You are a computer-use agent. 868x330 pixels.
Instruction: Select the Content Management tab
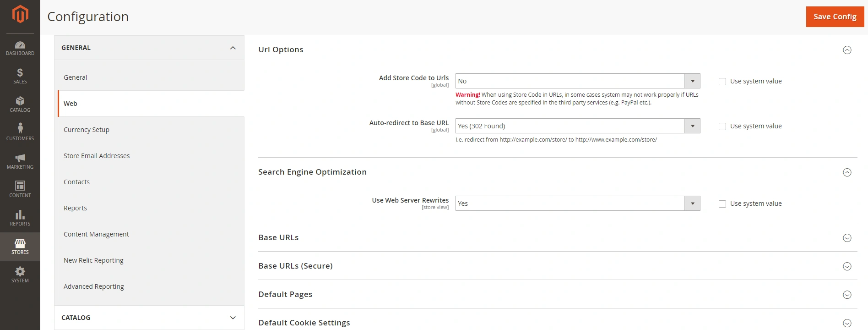151,234
